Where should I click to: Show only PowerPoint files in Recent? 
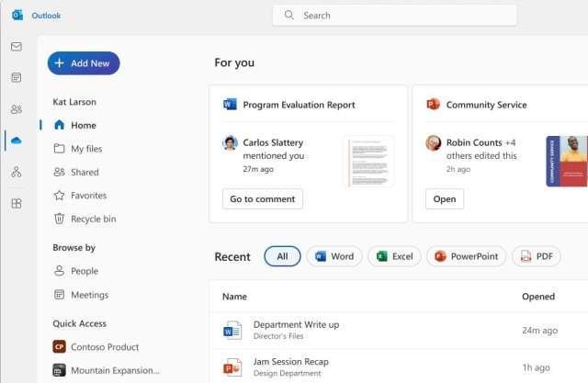[x=466, y=257]
